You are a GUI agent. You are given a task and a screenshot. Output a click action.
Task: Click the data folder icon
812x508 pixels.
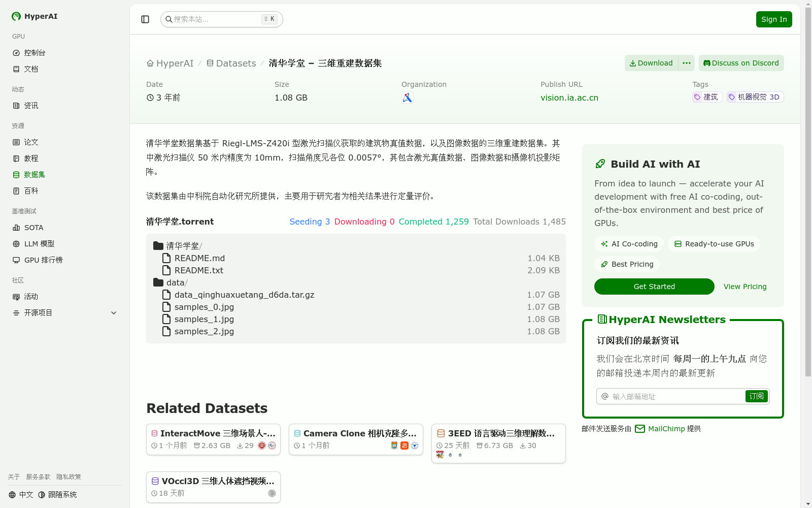pyautogui.click(x=158, y=282)
